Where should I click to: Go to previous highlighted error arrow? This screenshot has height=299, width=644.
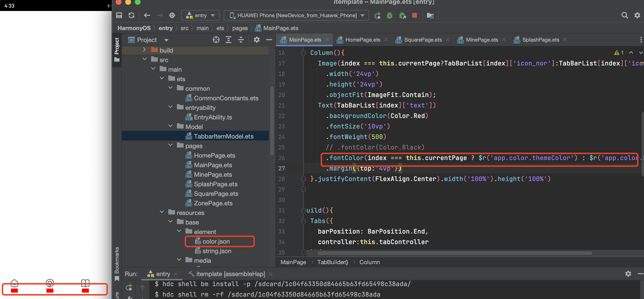[x=631, y=53]
